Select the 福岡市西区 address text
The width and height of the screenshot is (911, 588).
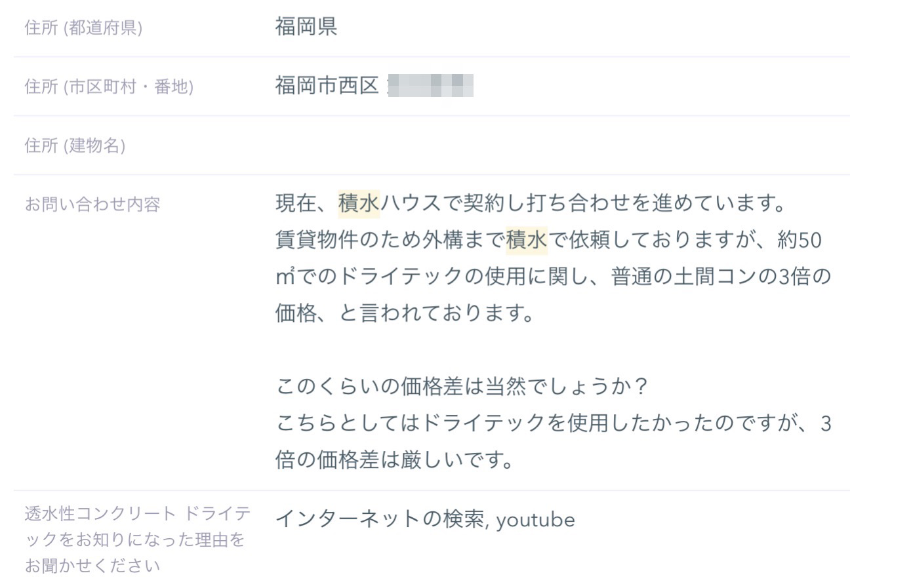[x=327, y=86]
